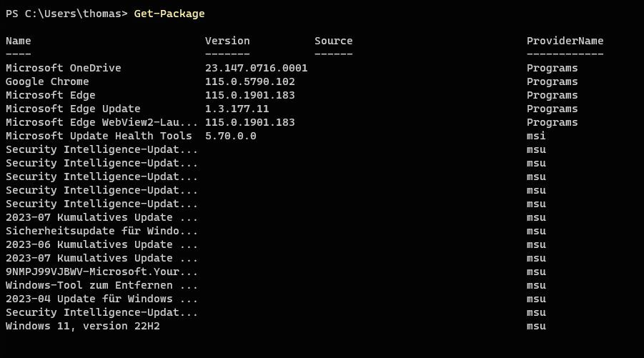This screenshot has width=644, height=358.
Task: Select the Version column header
Action: [227, 41]
